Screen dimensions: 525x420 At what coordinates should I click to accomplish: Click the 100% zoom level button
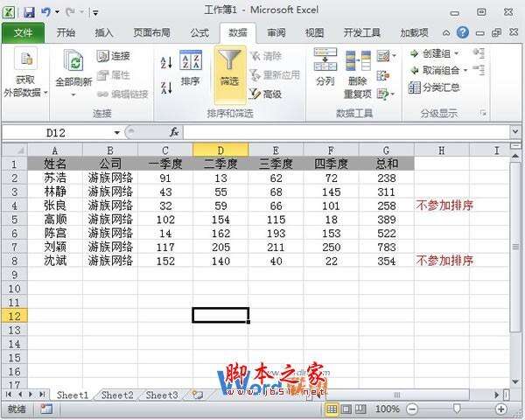(388, 409)
